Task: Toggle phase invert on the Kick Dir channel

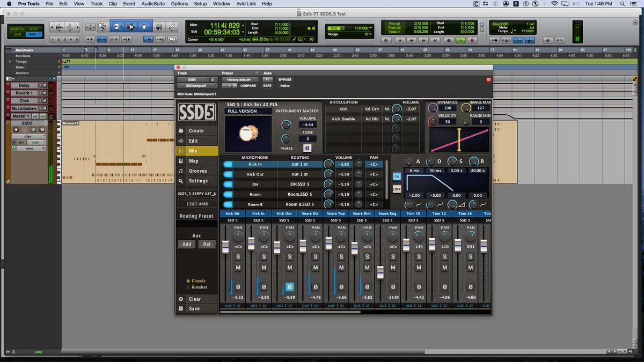Action: 238,287
